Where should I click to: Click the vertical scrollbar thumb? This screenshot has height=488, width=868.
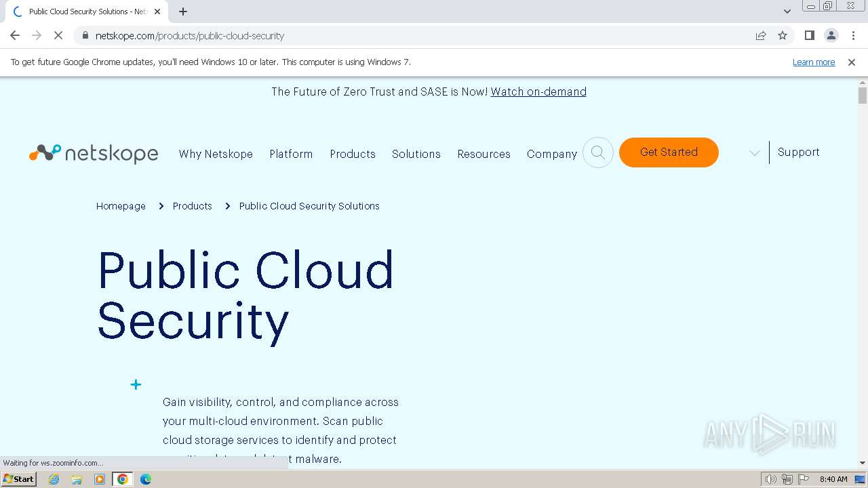pyautogui.click(x=863, y=96)
